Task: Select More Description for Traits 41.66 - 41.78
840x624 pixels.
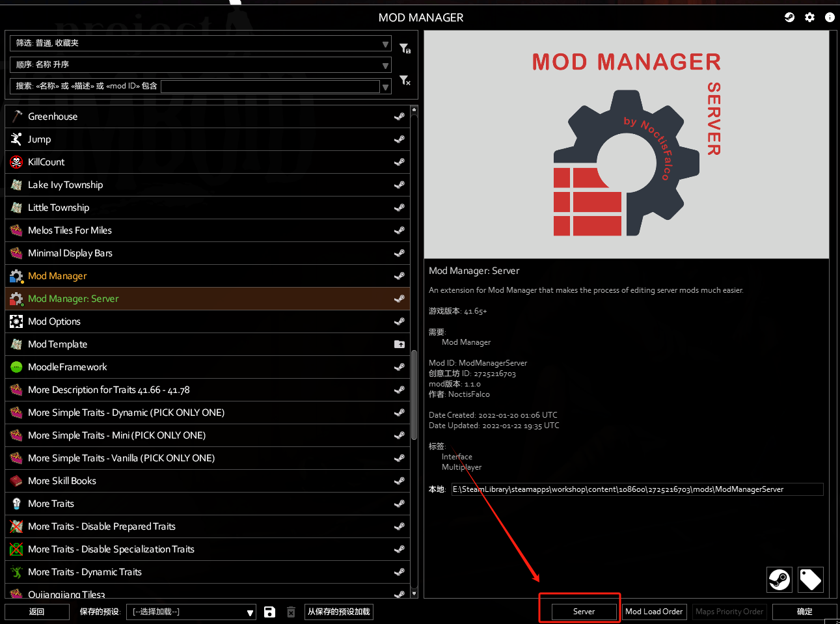Action: [x=208, y=390]
